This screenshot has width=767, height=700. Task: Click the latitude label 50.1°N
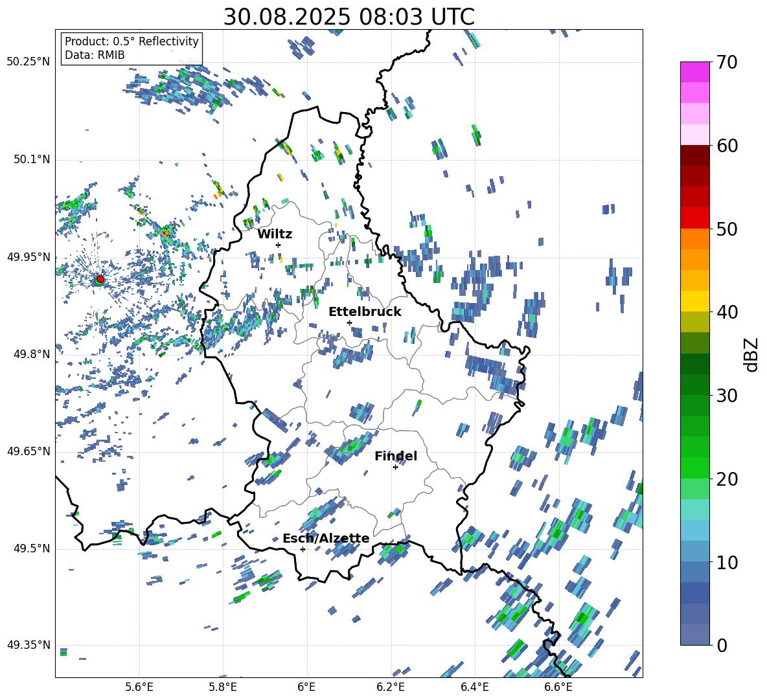(x=32, y=160)
